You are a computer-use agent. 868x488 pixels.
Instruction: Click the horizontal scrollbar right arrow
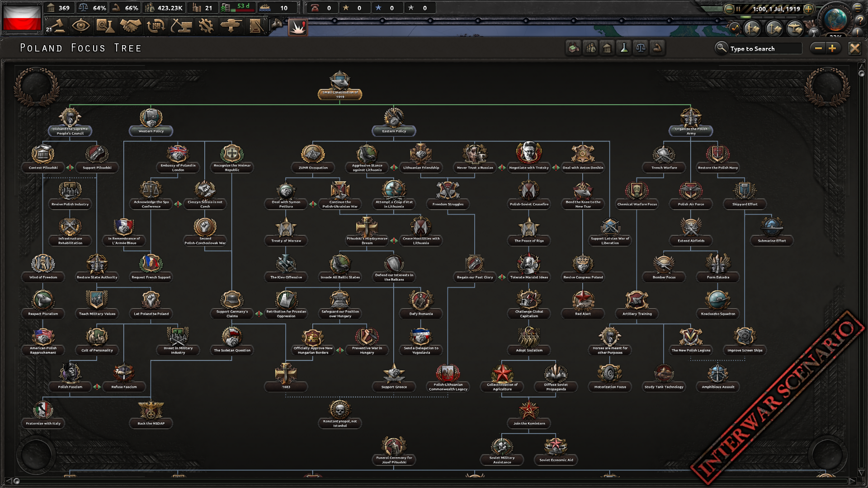[x=852, y=481]
